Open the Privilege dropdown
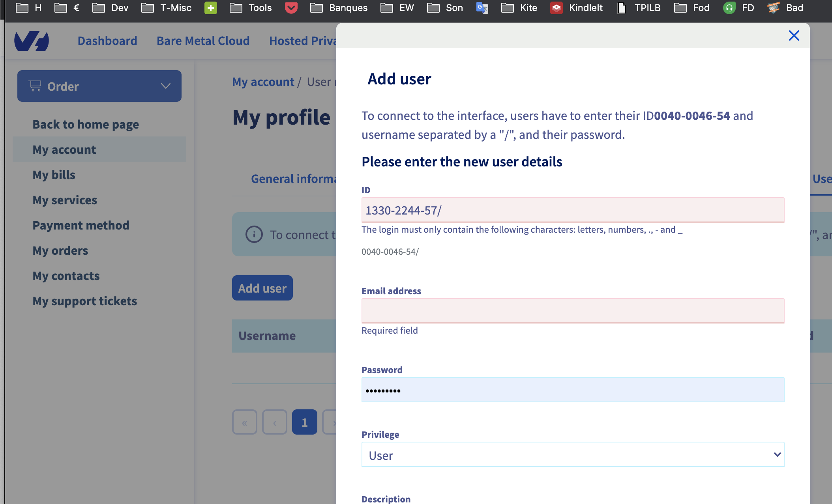832x504 pixels. click(573, 455)
